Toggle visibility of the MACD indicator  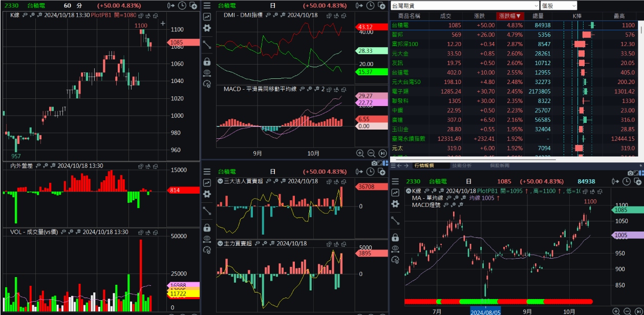pyautogui.click(x=302, y=89)
